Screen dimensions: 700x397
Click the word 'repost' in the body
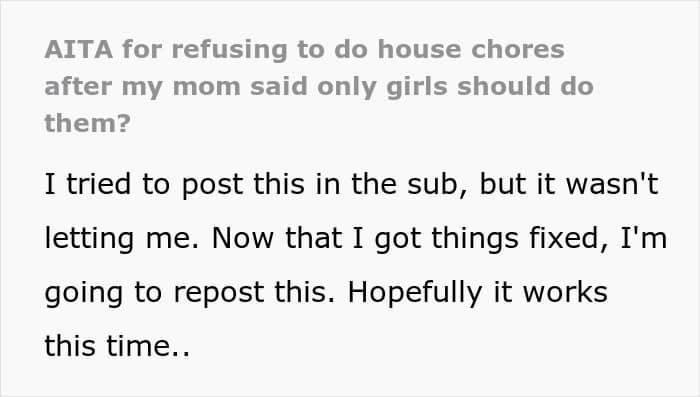(x=218, y=293)
